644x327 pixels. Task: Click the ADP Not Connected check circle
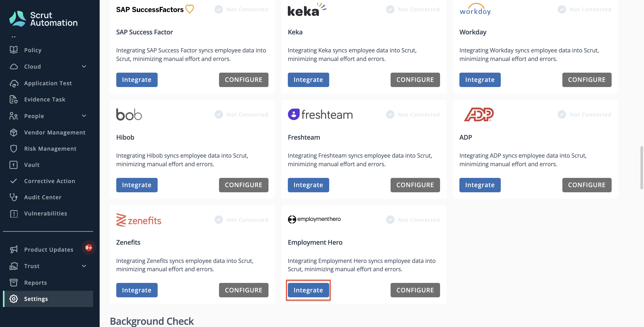point(562,114)
